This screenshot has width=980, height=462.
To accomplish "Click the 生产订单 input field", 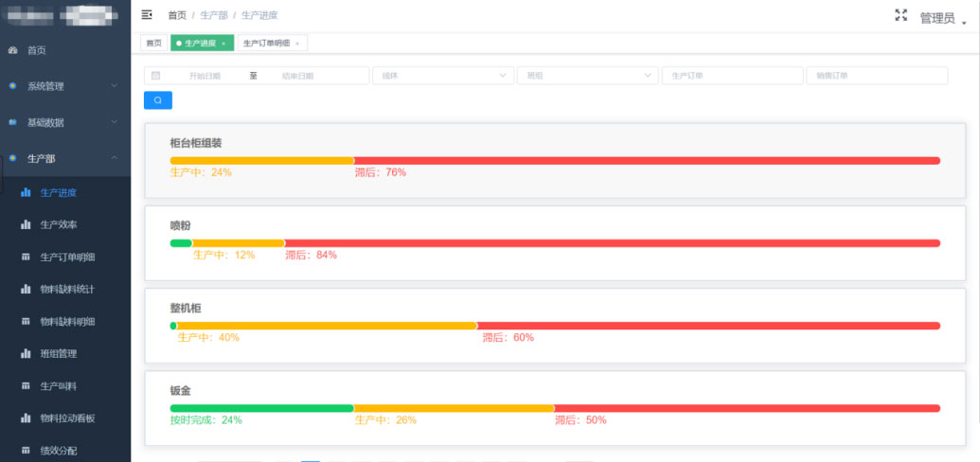I will (731, 76).
